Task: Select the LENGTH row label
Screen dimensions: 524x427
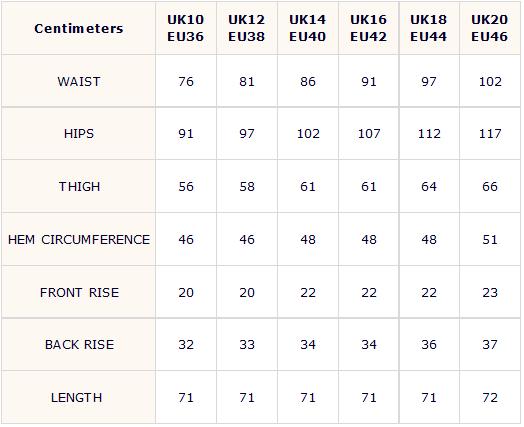Action: [79, 398]
